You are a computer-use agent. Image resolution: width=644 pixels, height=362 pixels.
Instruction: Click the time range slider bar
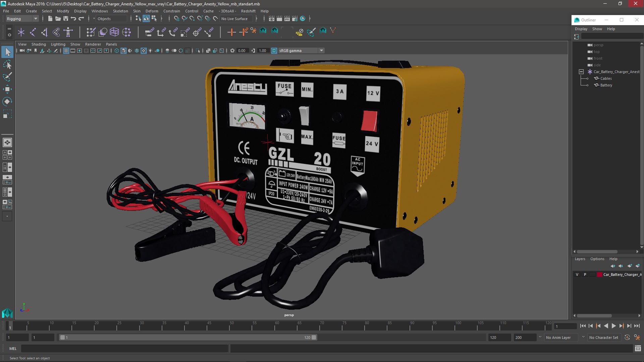(x=188, y=338)
